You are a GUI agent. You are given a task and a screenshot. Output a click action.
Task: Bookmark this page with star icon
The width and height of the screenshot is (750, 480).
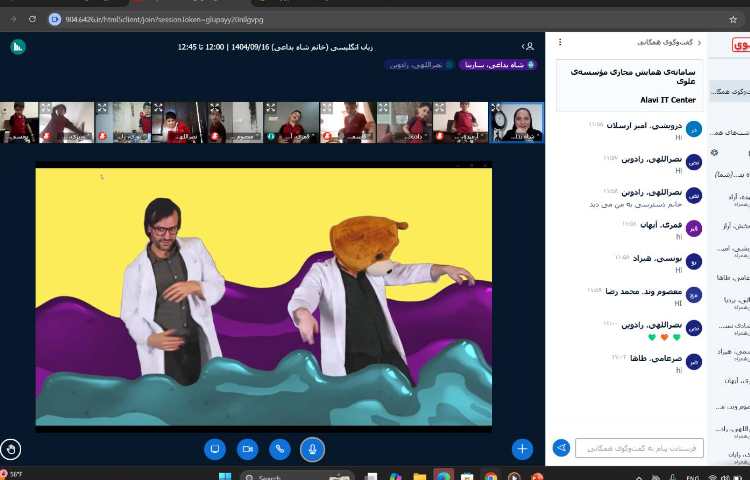(x=733, y=18)
